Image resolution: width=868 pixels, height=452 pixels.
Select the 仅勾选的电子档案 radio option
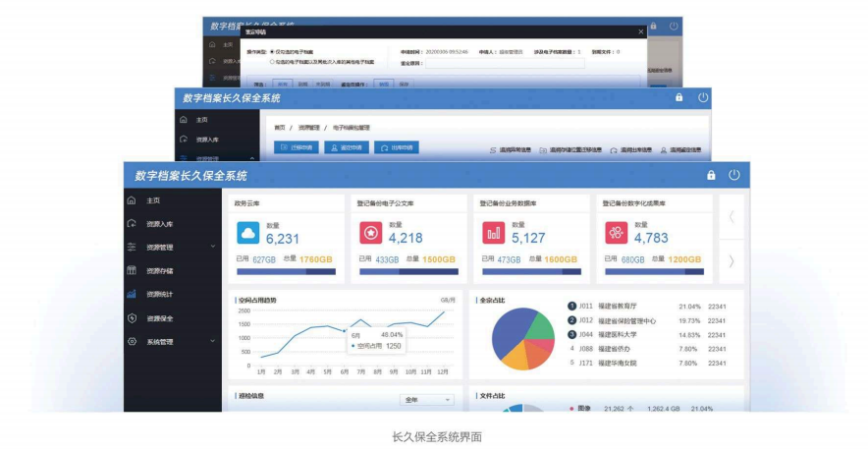pos(274,51)
